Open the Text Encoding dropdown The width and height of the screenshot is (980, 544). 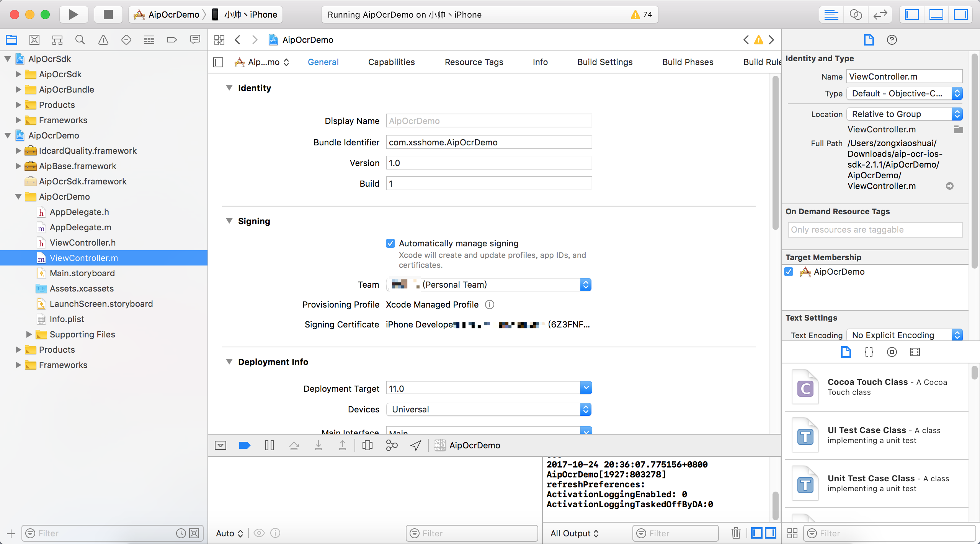coord(905,335)
